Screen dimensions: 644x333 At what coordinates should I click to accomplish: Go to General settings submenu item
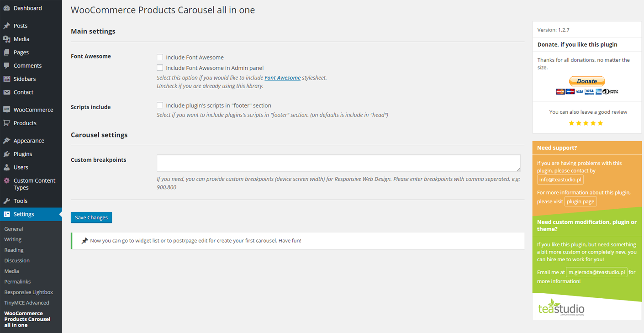14,229
